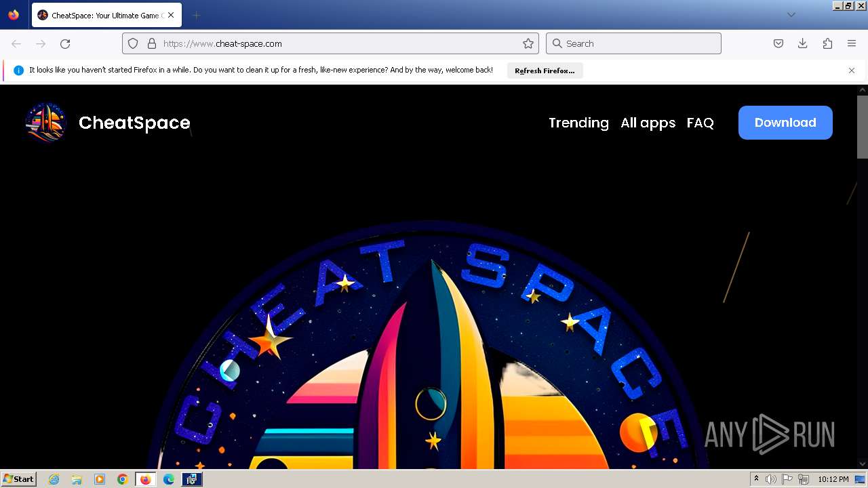View site security lock information
This screenshot has height=488, width=868.
(152, 43)
